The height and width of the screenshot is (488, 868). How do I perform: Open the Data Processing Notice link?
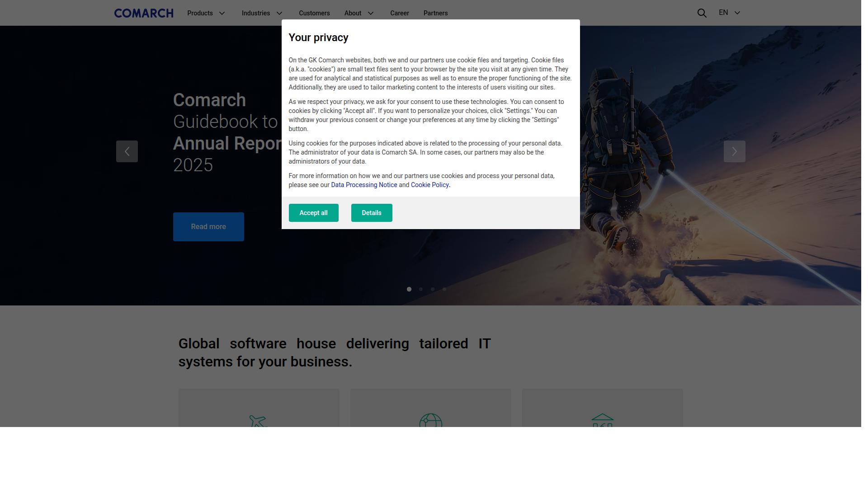(x=364, y=185)
